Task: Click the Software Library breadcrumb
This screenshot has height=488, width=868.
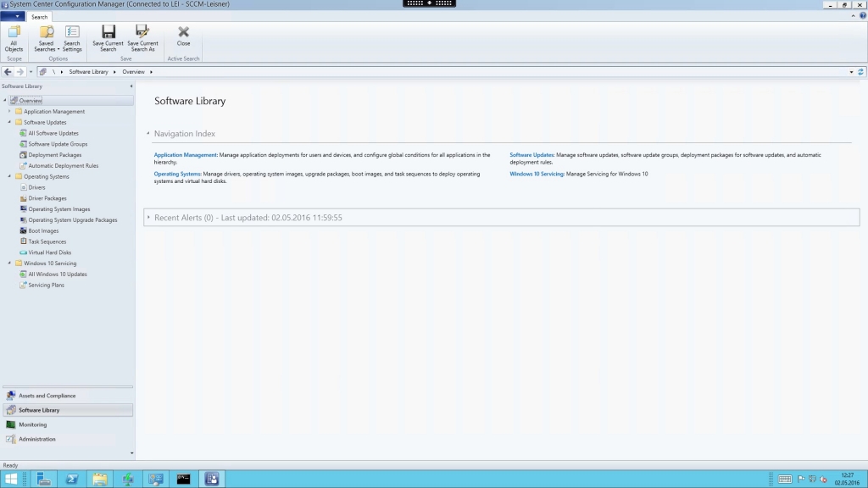Action: click(x=88, y=72)
